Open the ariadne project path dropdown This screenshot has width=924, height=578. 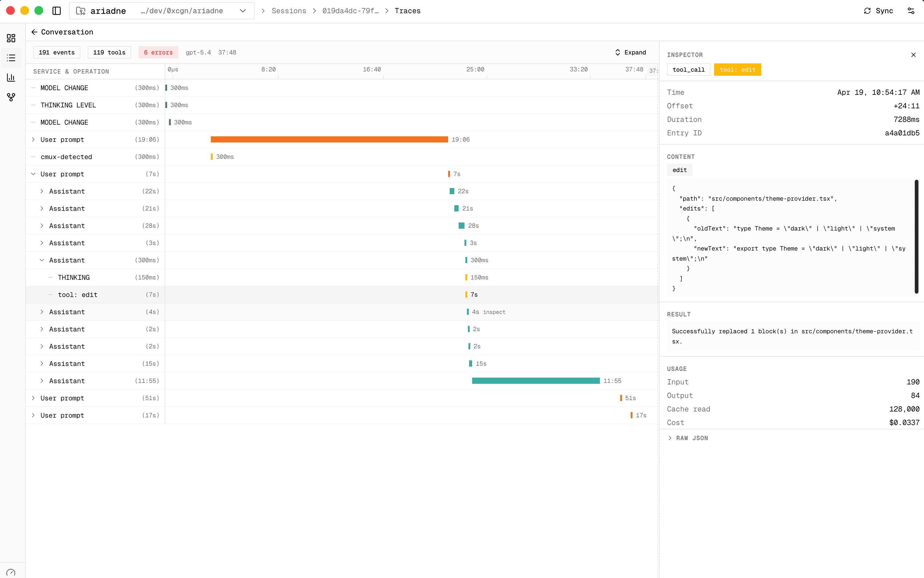click(x=243, y=11)
